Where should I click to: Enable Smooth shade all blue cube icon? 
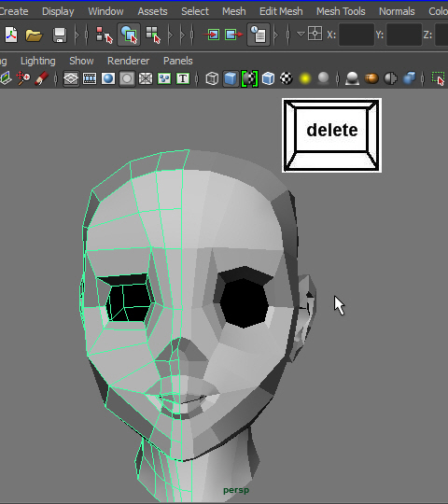[x=231, y=78]
